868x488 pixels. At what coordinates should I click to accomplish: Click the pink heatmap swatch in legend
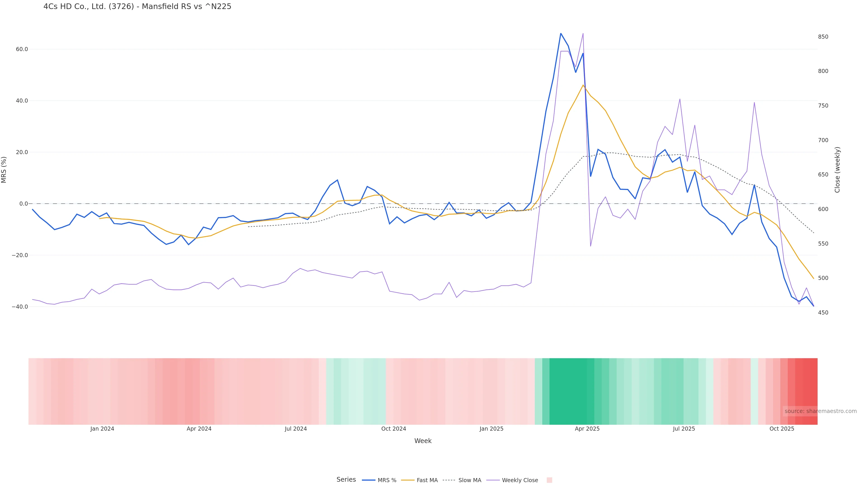coord(549,480)
